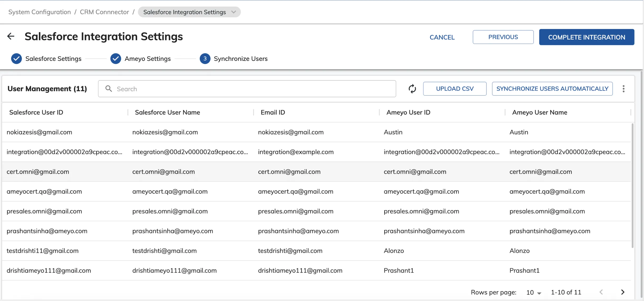Viewport: 644px width, 301px height.
Task: Open the three-dot more options menu
Action: (x=623, y=89)
